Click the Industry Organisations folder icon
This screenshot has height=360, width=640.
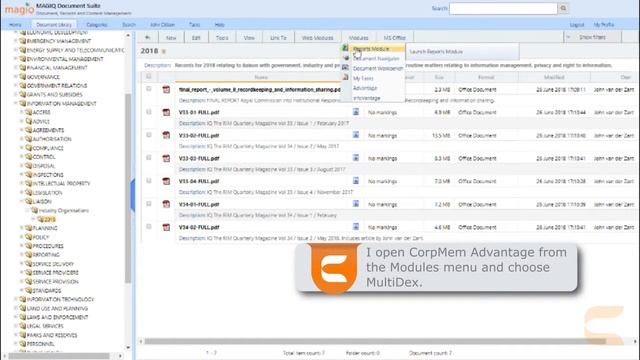click(35, 210)
